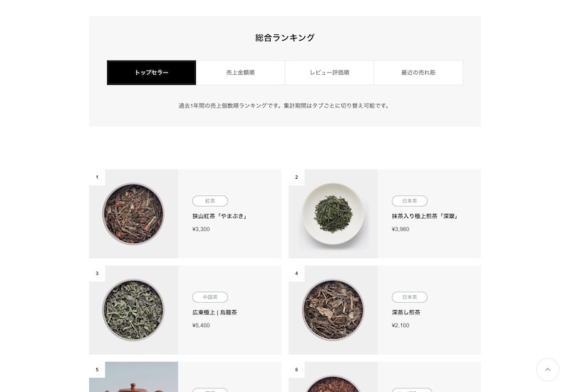Open the rank 6 product image
Image resolution: width=570 pixels, height=392 pixels.
tap(333, 377)
